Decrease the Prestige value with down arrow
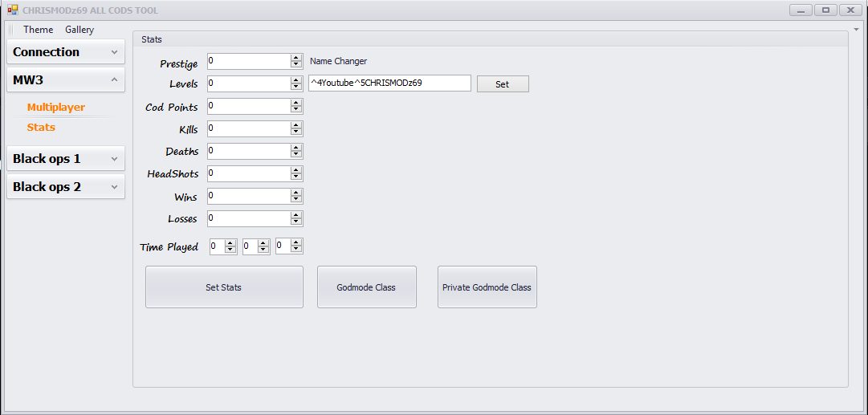The height and width of the screenshot is (415, 868). (296, 65)
